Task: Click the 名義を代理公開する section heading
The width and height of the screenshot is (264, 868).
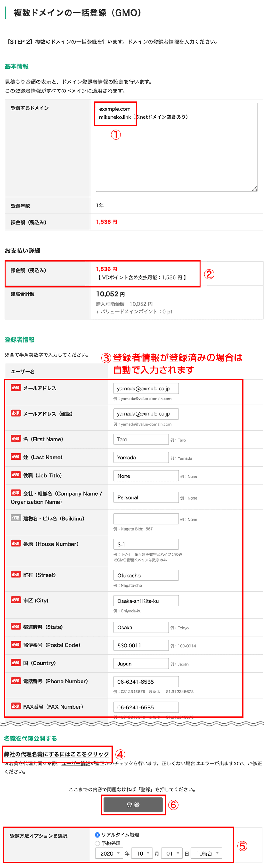Action: coord(30,739)
